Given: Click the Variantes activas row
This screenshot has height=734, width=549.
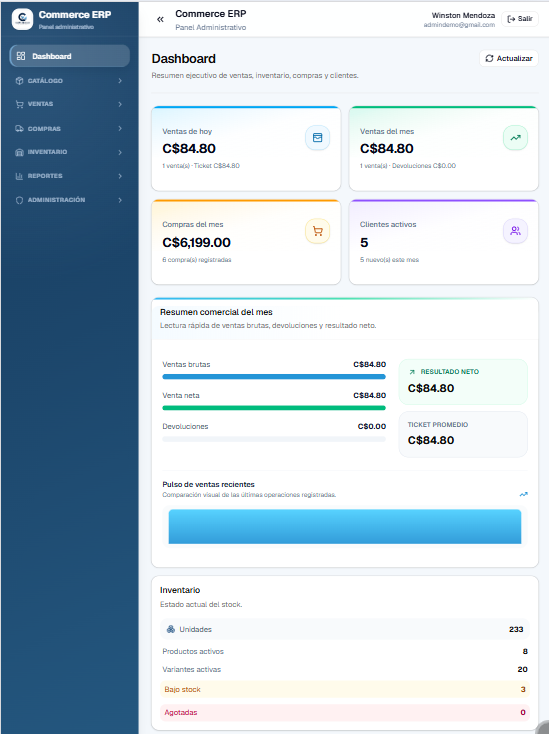Looking at the screenshot, I should (345, 669).
